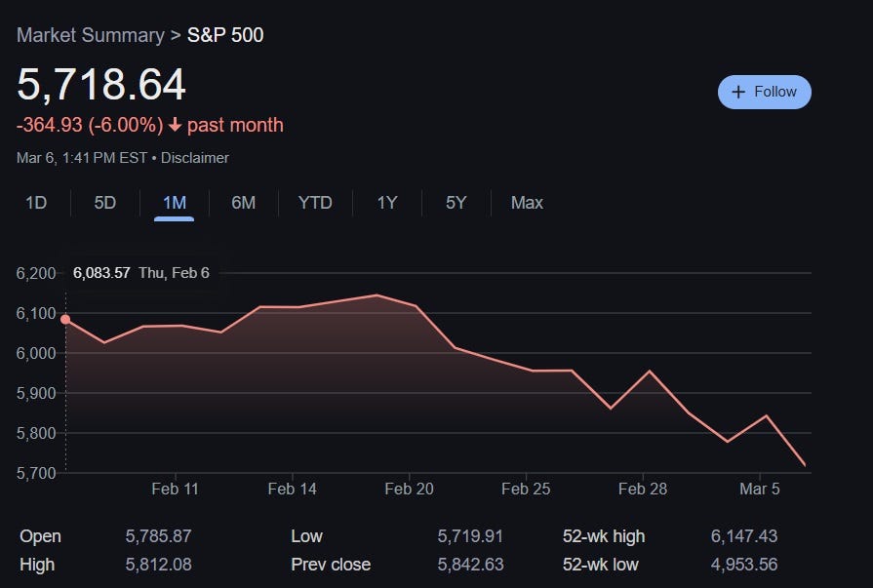
Task: Click the 52-wk high value 6,147.43
Action: (x=744, y=536)
